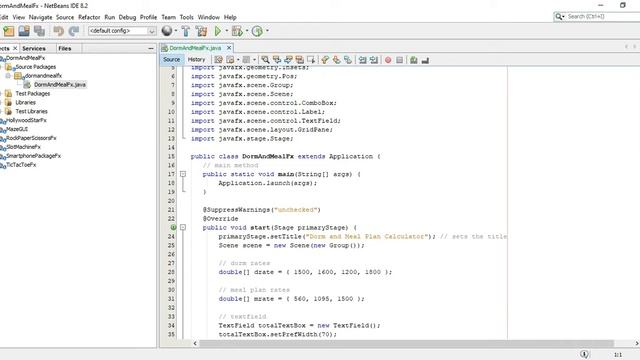640x360 pixels.
Task: Build project with the hammer icon
Action: tap(186, 31)
